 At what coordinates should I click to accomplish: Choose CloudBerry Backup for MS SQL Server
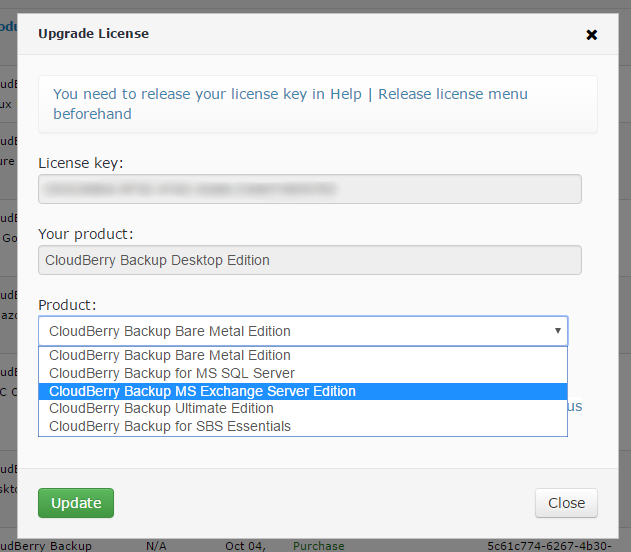pyautogui.click(x=303, y=373)
